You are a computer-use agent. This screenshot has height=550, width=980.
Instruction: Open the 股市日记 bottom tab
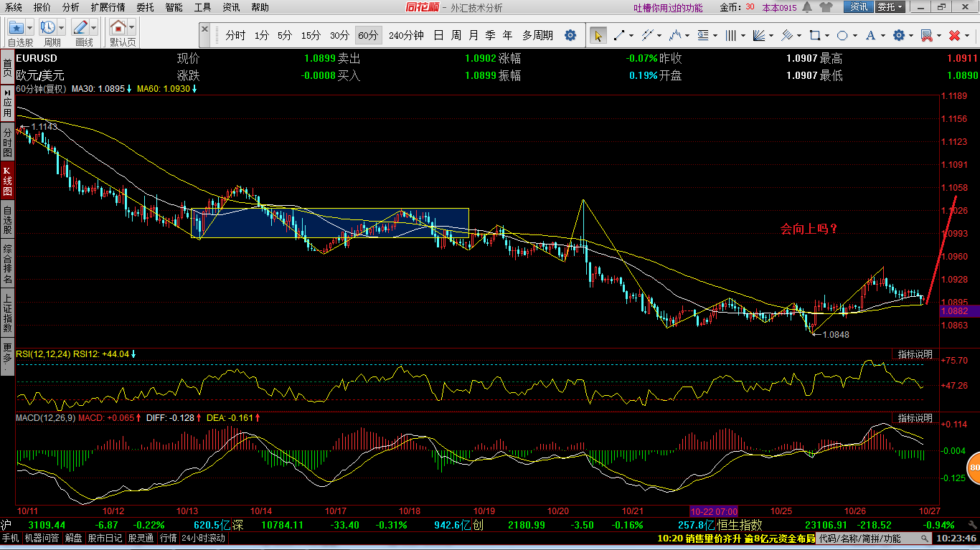click(106, 538)
